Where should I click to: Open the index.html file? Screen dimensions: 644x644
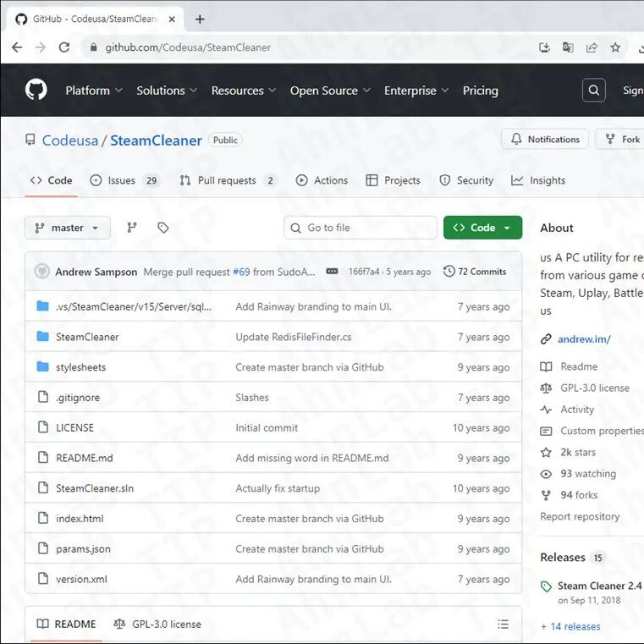(x=80, y=518)
